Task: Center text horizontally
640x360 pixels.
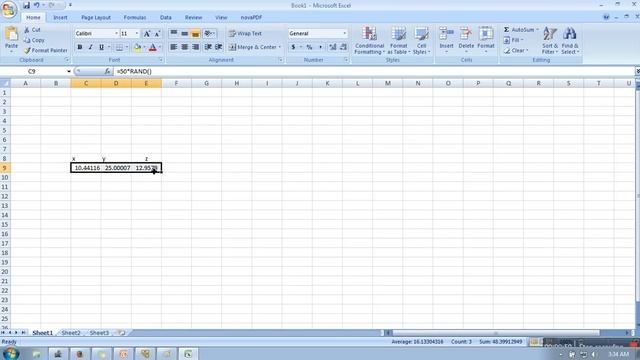Action: [184, 47]
